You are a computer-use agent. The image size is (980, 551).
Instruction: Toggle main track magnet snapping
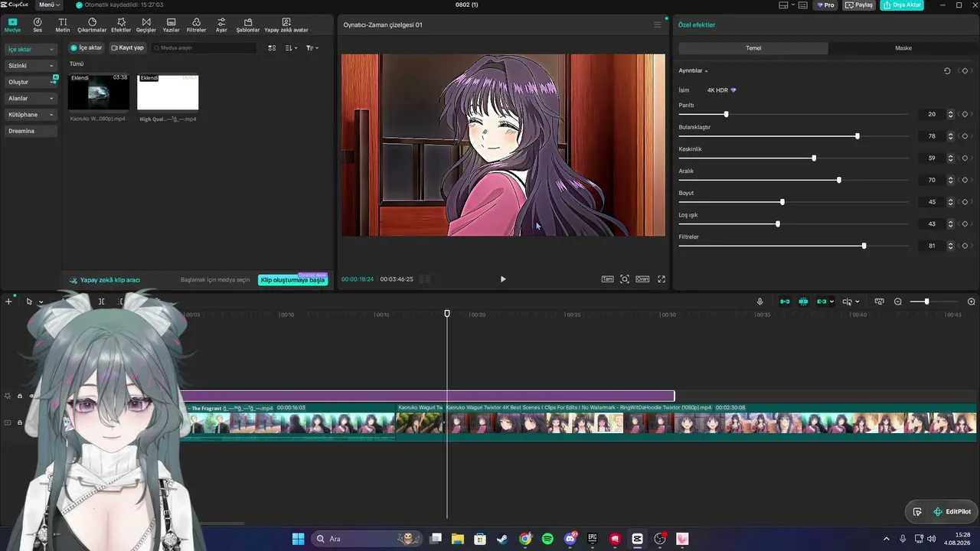click(785, 302)
